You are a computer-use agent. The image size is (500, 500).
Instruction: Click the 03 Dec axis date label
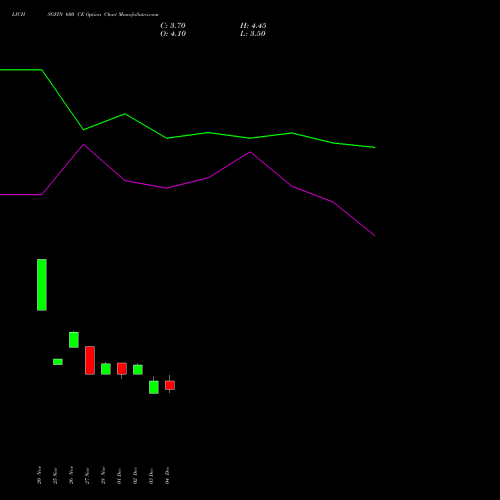pyautogui.click(x=151, y=476)
